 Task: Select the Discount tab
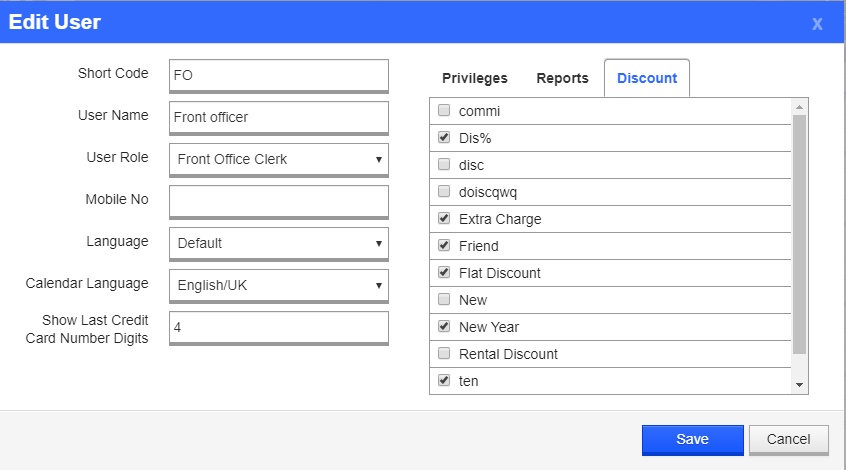(x=647, y=78)
